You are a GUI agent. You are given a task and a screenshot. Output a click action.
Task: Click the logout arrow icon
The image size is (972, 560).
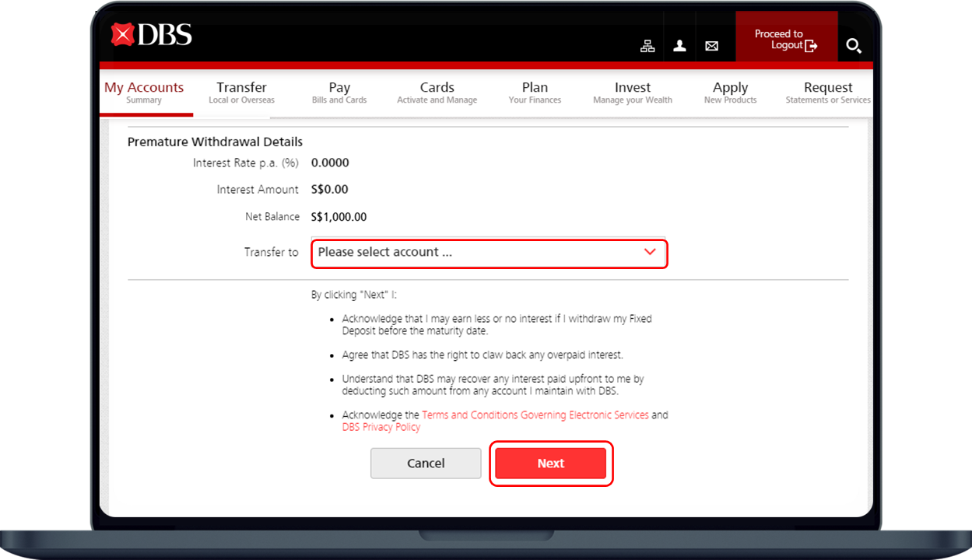coord(811,46)
